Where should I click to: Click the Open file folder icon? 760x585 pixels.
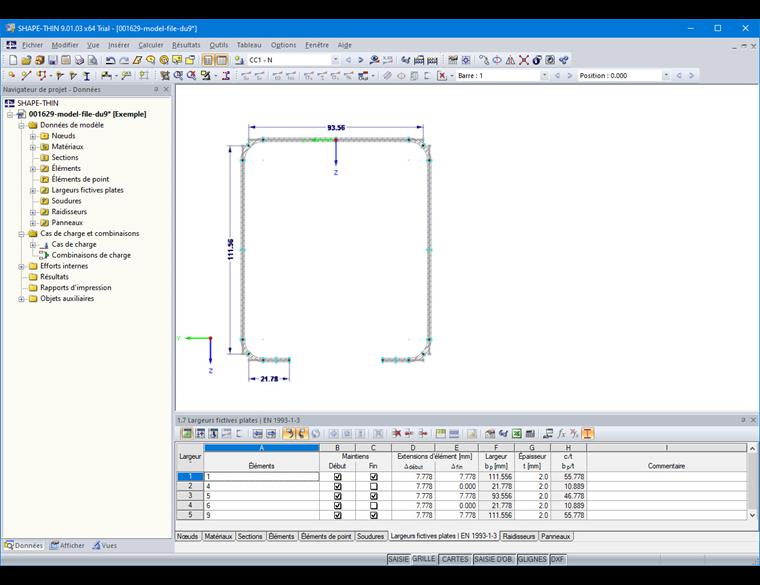click(x=26, y=60)
